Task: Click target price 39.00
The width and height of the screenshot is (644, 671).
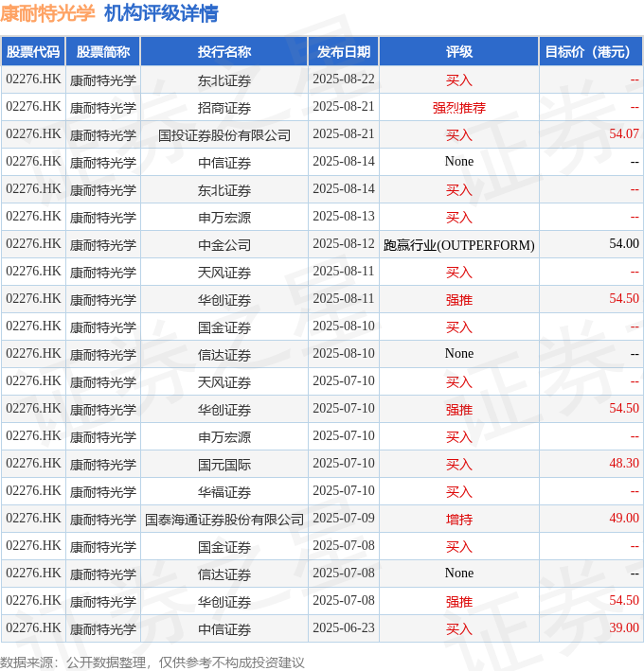Action: (x=624, y=627)
